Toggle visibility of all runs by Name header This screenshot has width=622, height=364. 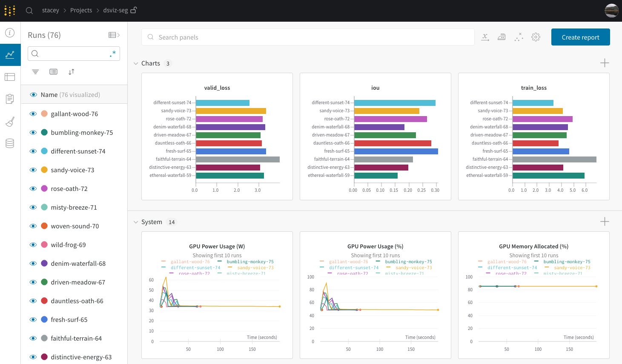(33, 95)
